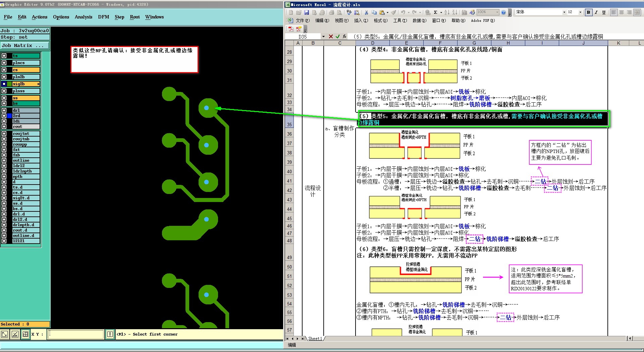Viewport: 644px width, 352px height.
Task: Expand the PDF toolbar options chevron
Action: click(305, 30)
